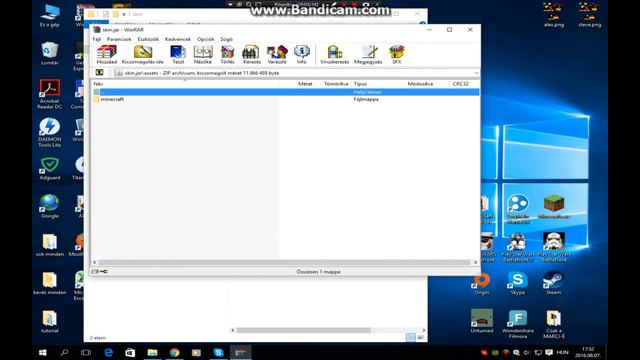Image resolution: width=640 pixels, height=360 pixels.
Task: Open the Windows Start button
Action: pos(42,352)
